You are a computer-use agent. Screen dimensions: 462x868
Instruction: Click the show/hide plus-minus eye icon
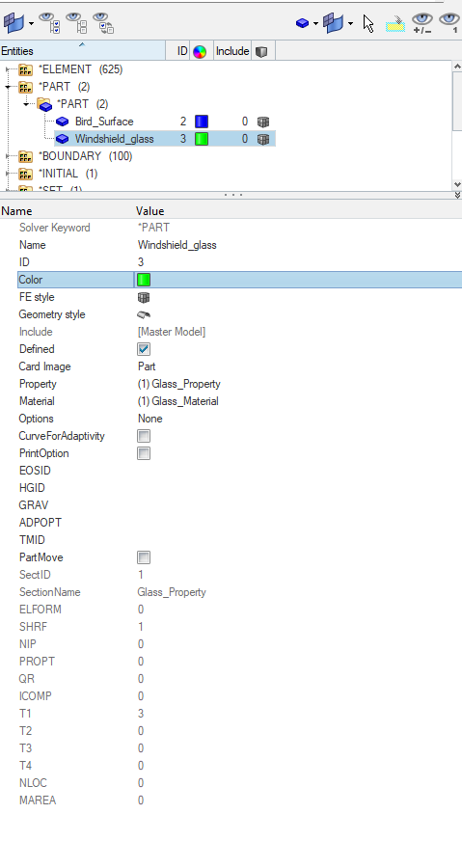click(422, 23)
